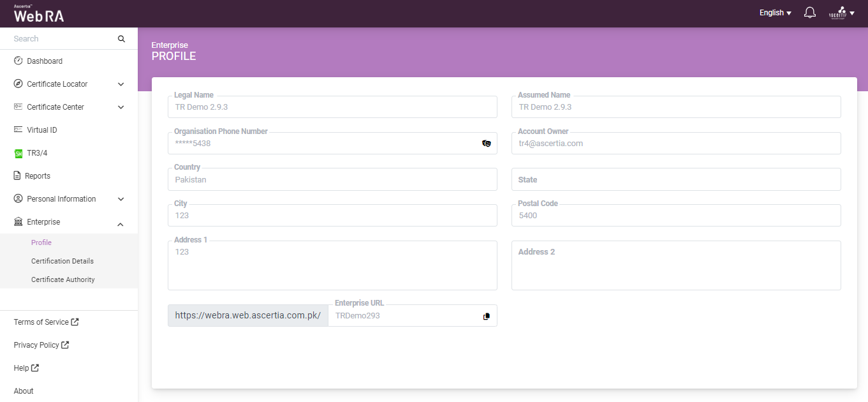Click the Reports document icon
868x402 pixels.
click(18, 176)
